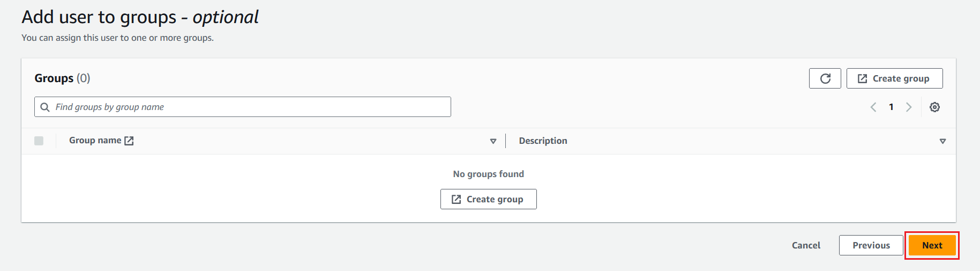Click the Group name column header text
This screenshot has height=271, width=980.
click(95, 141)
